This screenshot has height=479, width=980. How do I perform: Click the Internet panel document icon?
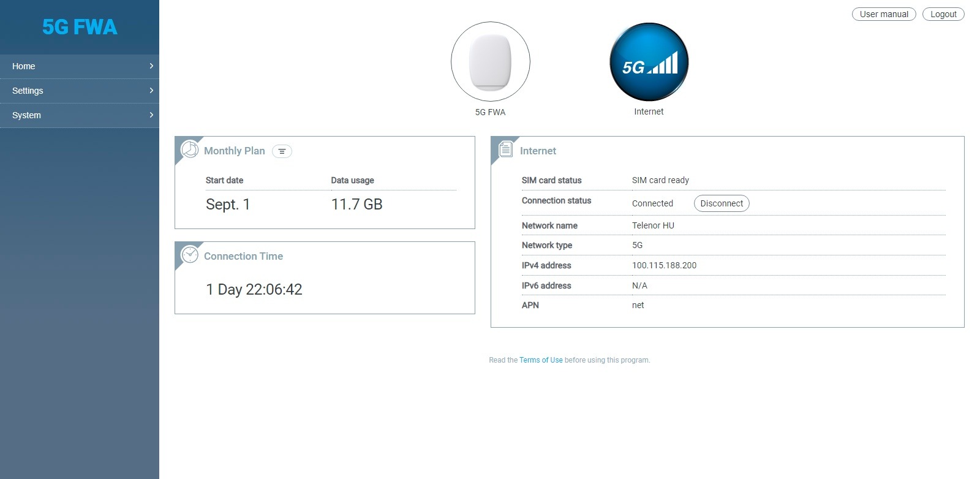tap(506, 149)
